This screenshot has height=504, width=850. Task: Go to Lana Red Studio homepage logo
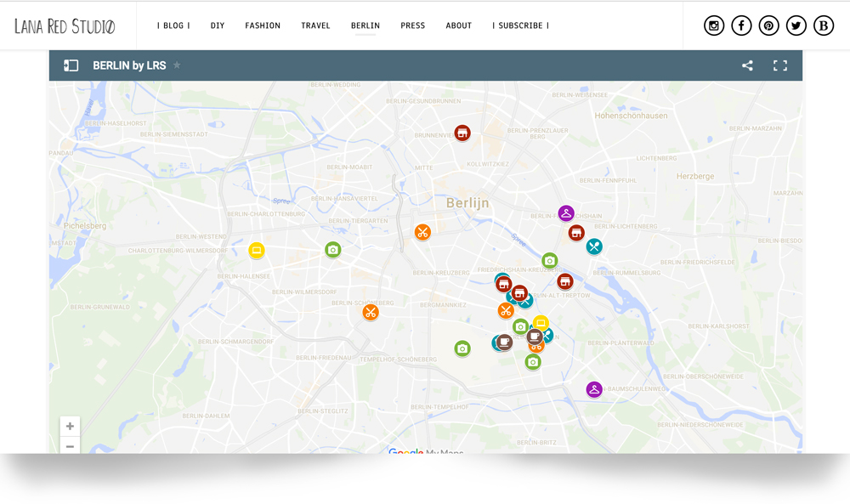pos(65,26)
